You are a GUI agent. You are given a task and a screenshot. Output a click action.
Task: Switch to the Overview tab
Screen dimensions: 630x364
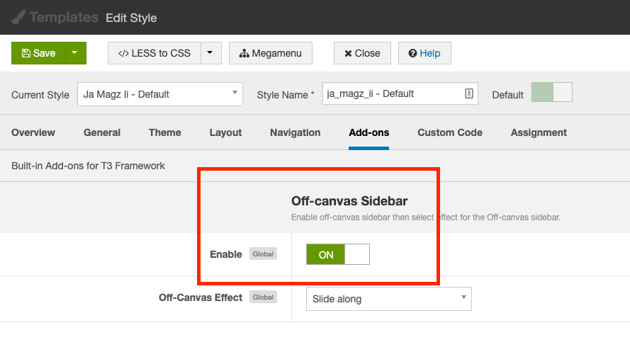pyautogui.click(x=33, y=132)
